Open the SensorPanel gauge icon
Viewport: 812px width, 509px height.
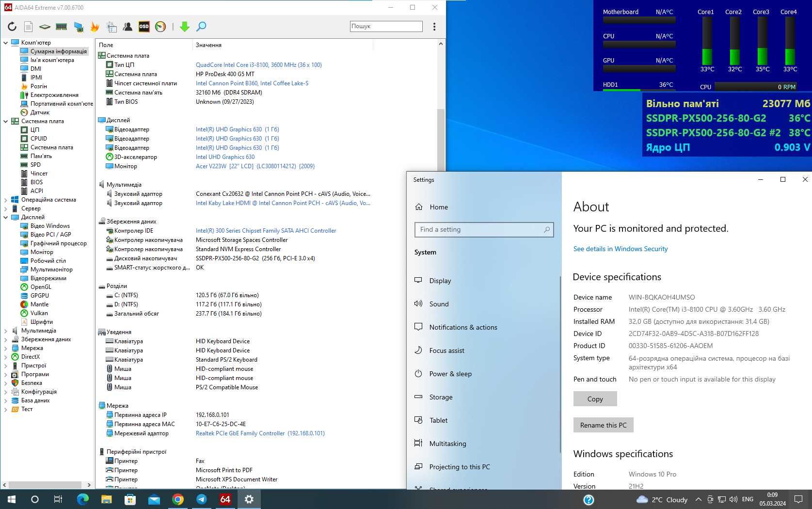(x=160, y=27)
